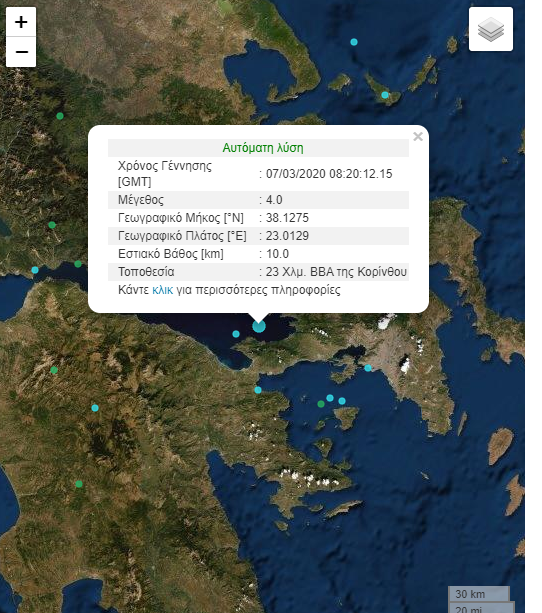Click the 30 km scale bar
Image resolution: width=542 pixels, height=613 pixels.
click(x=479, y=594)
